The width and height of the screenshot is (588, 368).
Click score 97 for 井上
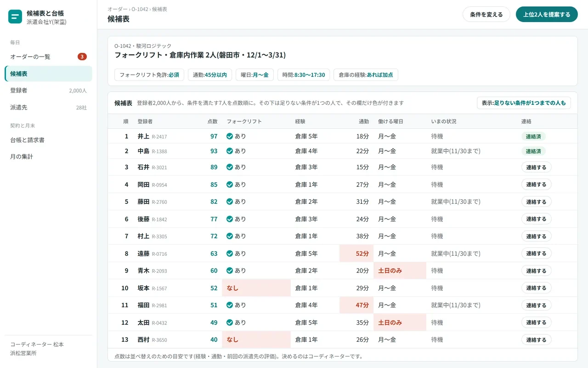214,136
